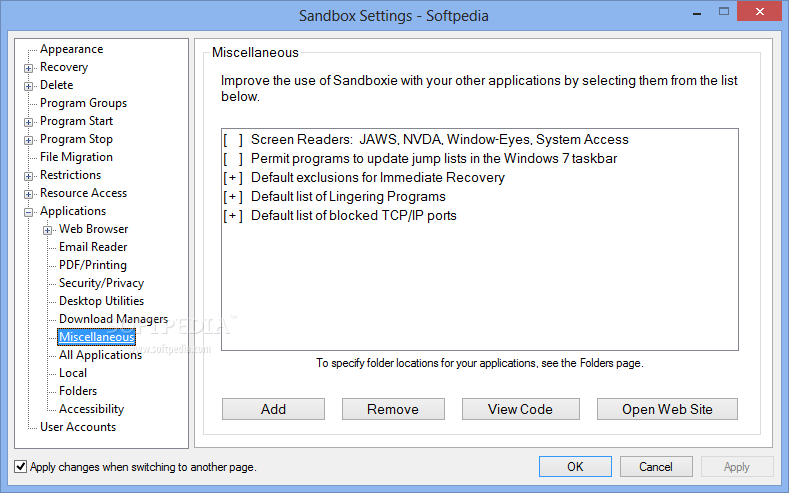Viewport: 789px width, 493px height.
Task: Select Program Start in the tree
Action: tap(76, 121)
